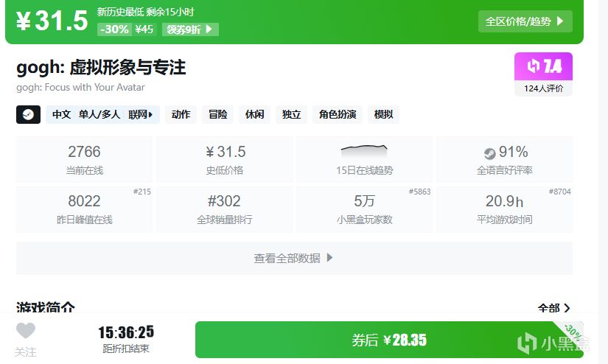Viewport: 608px width, 364px height.
Task: Open the 20.9h 平均游戏时间 card
Action: tap(505, 209)
